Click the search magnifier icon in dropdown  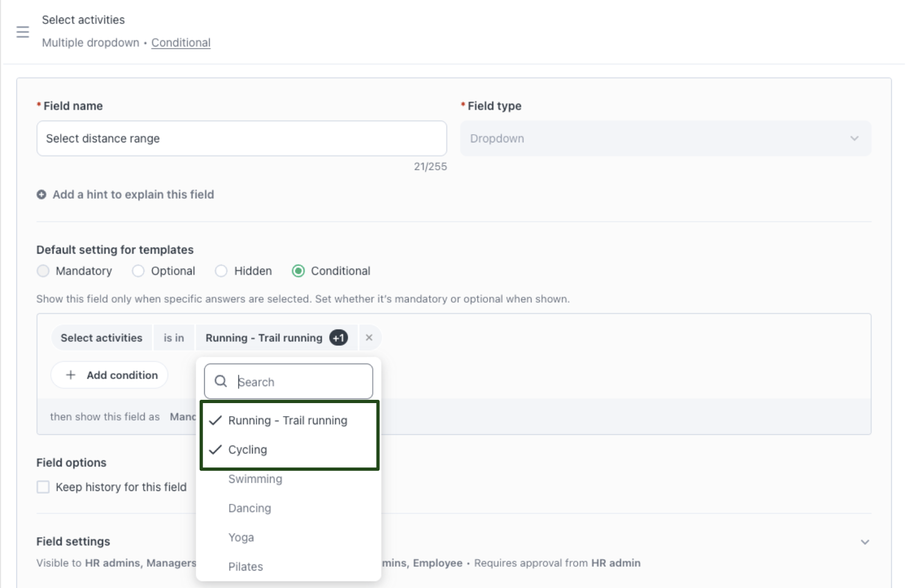click(220, 381)
